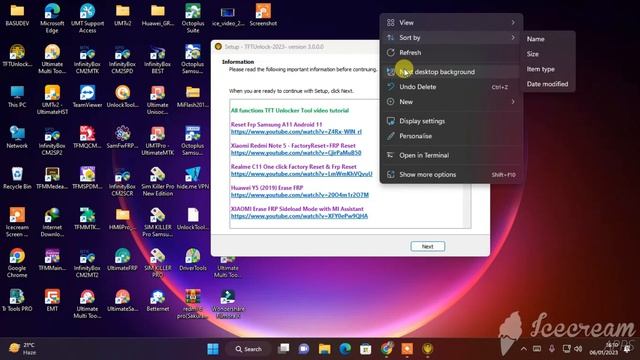Select Internet Download Manager desktop icon
Image resolution: width=640 pixels, height=360 pixels.
click(52, 222)
